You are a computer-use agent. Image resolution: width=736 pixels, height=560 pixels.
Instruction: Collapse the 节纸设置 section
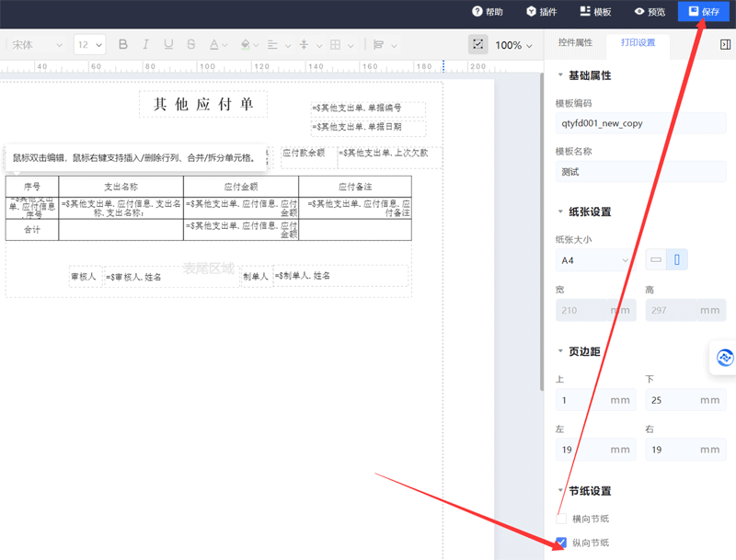pos(560,491)
